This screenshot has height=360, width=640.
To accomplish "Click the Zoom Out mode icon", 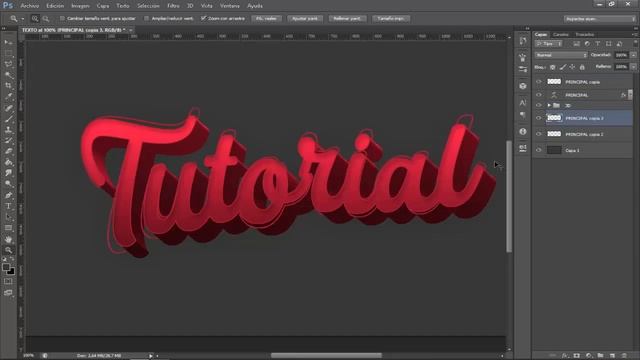I will coord(46,18).
